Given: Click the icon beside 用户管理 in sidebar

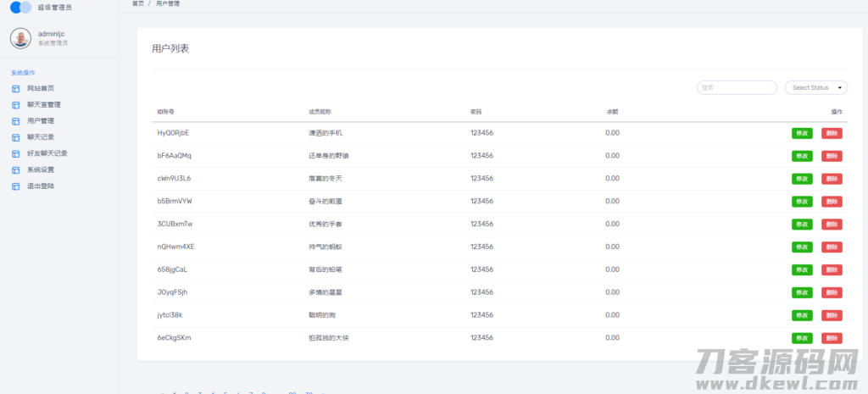Looking at the screenshot, I should coord(15,121).
